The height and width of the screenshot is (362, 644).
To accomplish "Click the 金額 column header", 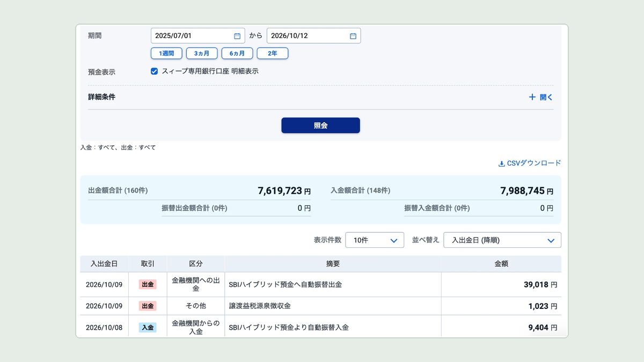I will 501,264.
